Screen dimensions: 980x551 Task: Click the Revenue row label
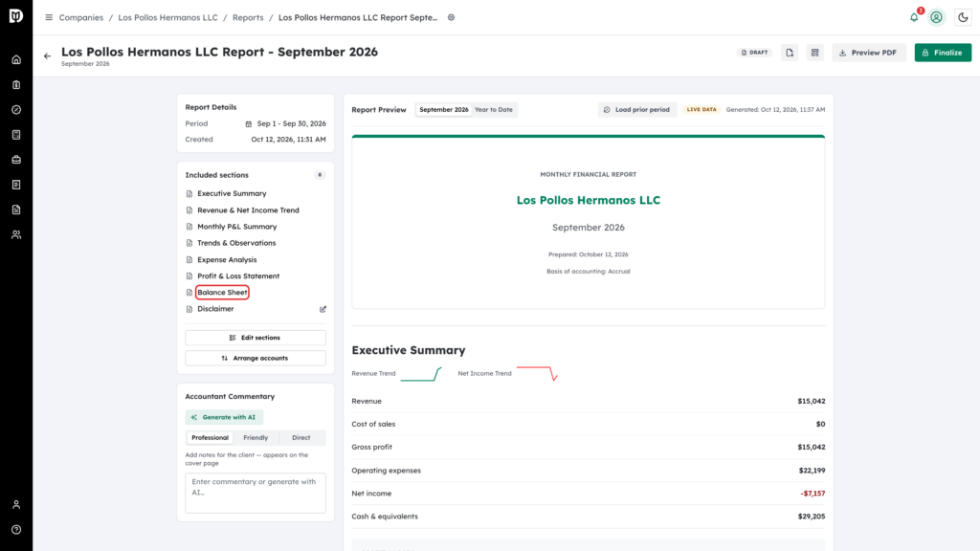[367, 401]
